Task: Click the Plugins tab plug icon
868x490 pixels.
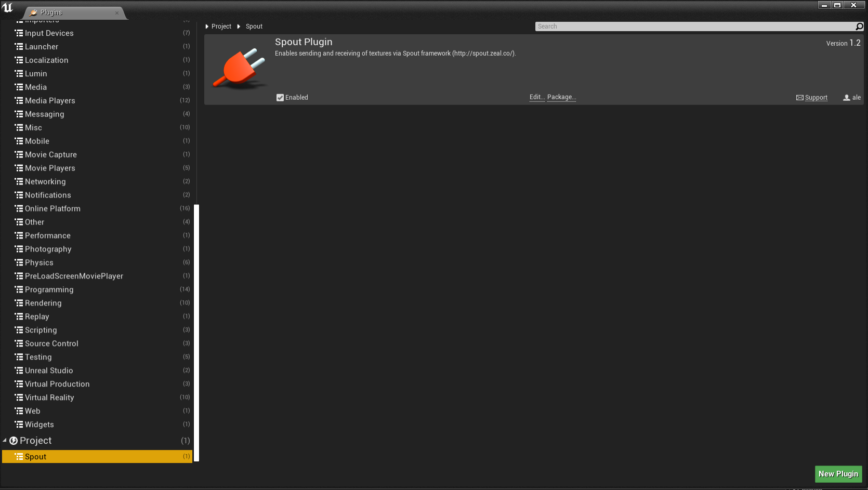Action: point(33,12)
